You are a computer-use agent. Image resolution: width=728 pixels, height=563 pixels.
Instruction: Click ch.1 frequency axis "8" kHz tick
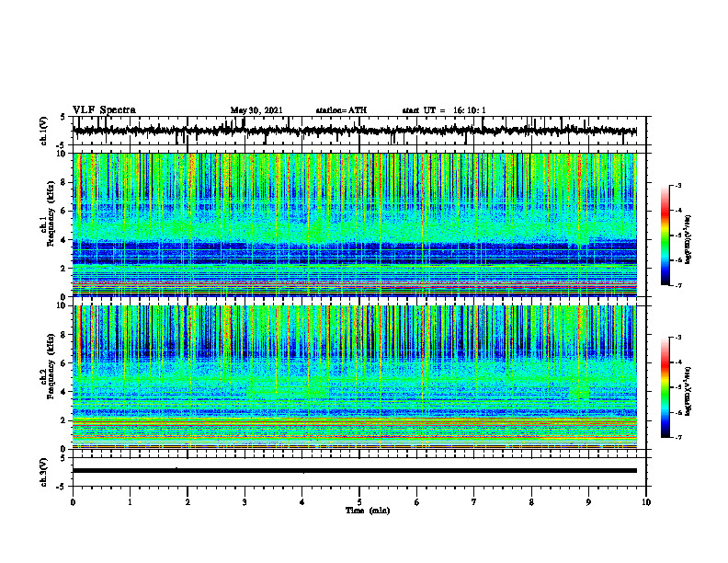pos(65,182)
